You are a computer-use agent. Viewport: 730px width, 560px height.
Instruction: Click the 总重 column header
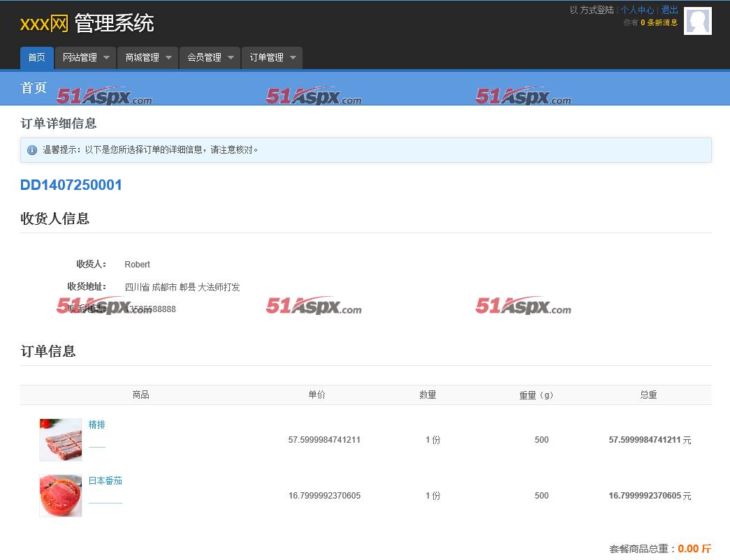click(x=648, y=395)
